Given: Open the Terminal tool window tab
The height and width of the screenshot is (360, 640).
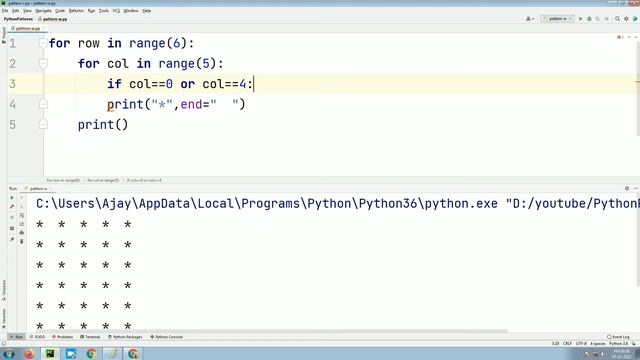Looking at the screenshot, I should point(90,337).
